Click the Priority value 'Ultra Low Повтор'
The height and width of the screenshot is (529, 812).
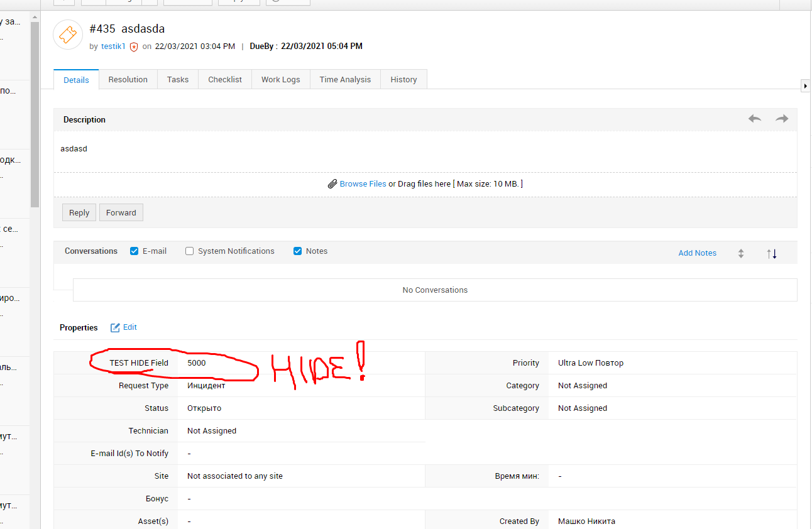(x=591, y=363)
